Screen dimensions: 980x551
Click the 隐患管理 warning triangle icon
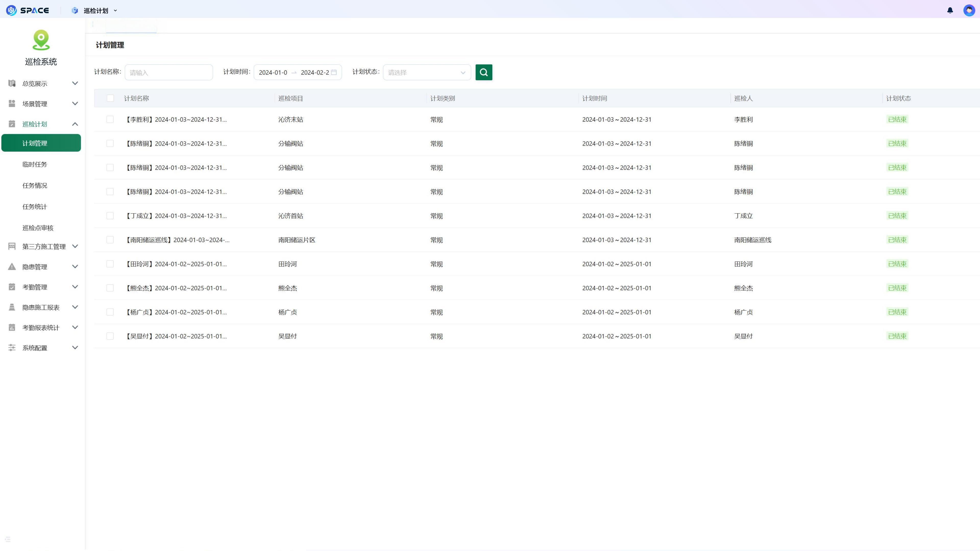[x=12, y=267]
